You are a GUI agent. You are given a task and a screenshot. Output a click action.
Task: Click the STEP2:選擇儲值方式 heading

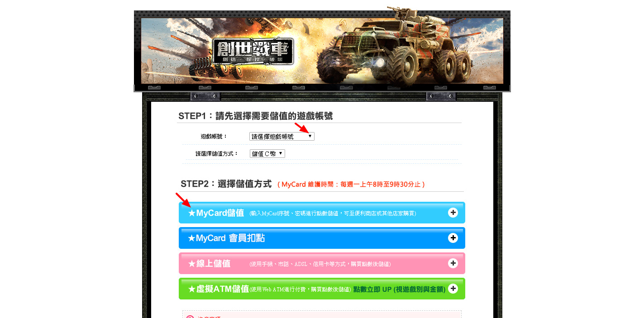point(226,184)
